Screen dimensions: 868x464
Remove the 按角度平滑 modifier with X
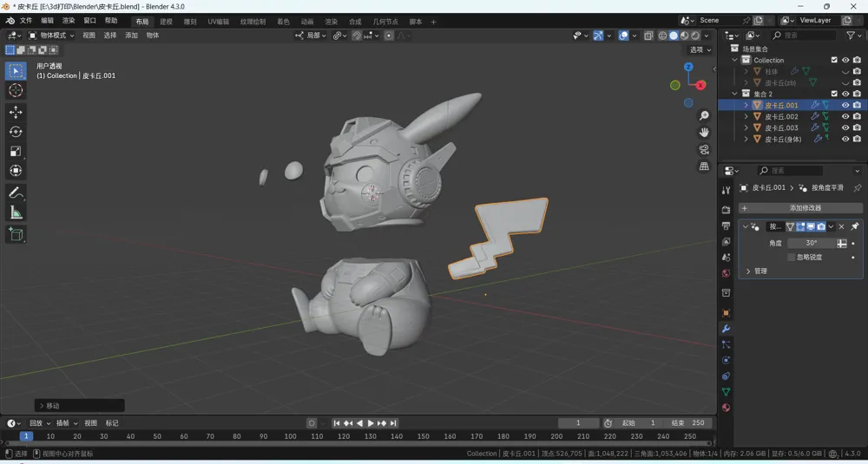click(841, 226)
